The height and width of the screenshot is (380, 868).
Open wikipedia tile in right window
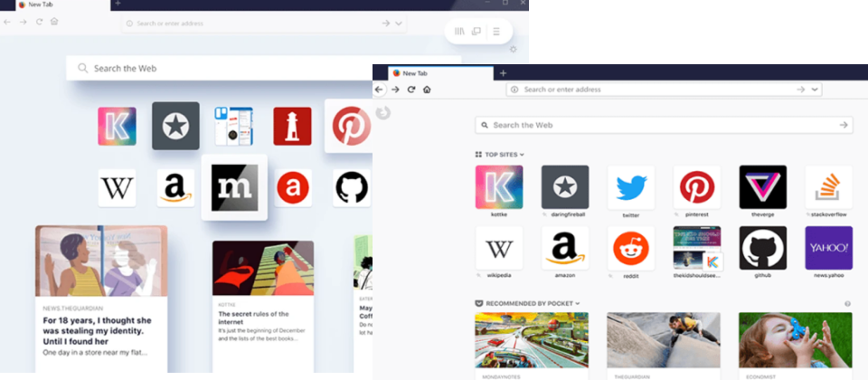click(x=499, y=248)
